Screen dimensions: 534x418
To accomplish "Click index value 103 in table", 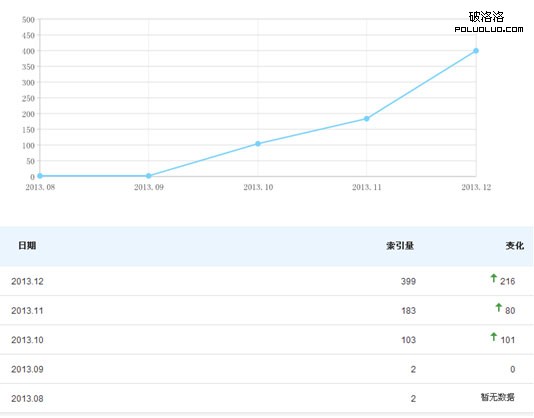I will (x=408, y=340).
